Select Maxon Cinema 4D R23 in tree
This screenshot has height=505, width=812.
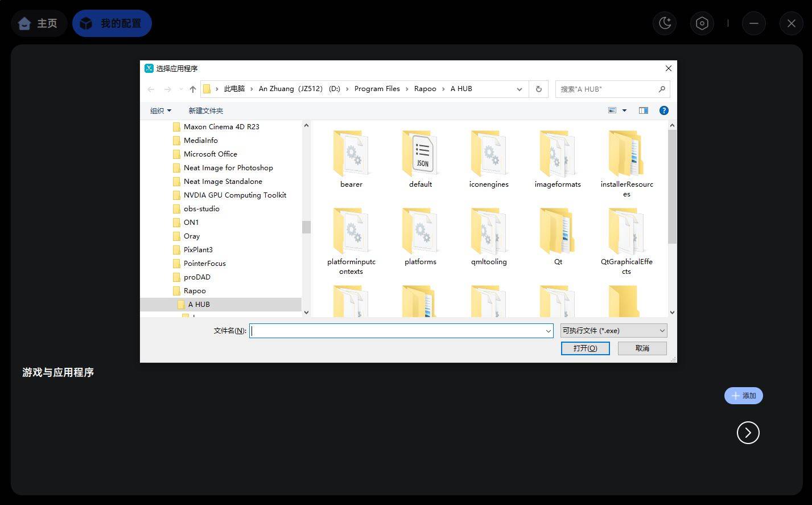click(221, 127)
